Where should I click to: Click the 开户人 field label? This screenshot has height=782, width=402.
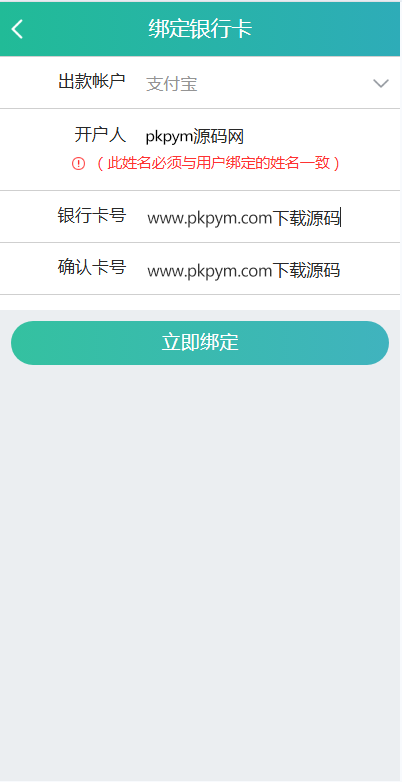[100, 135]
